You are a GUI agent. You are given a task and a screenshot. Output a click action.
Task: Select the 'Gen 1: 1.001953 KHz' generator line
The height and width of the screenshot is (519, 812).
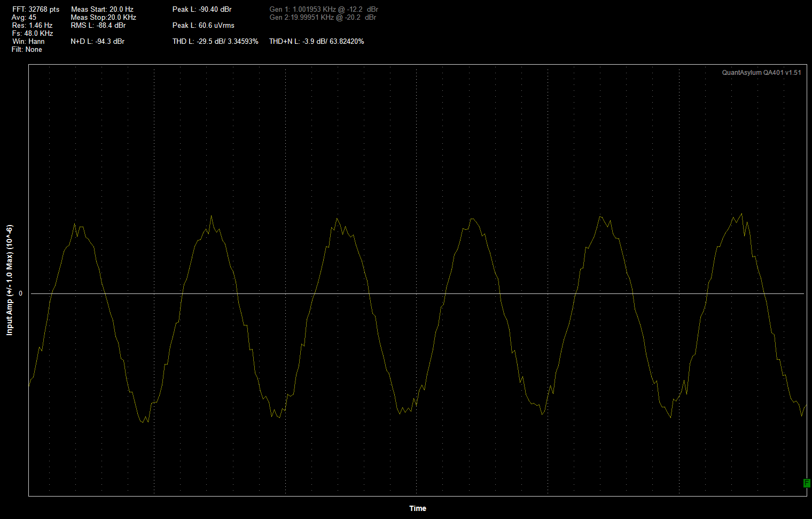click(324, 10)
